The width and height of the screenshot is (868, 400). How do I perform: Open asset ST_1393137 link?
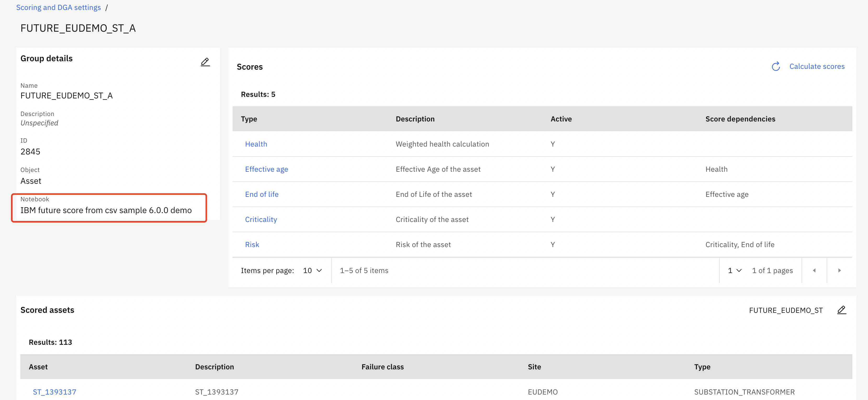pyautogui.click(x=55, y=392)
